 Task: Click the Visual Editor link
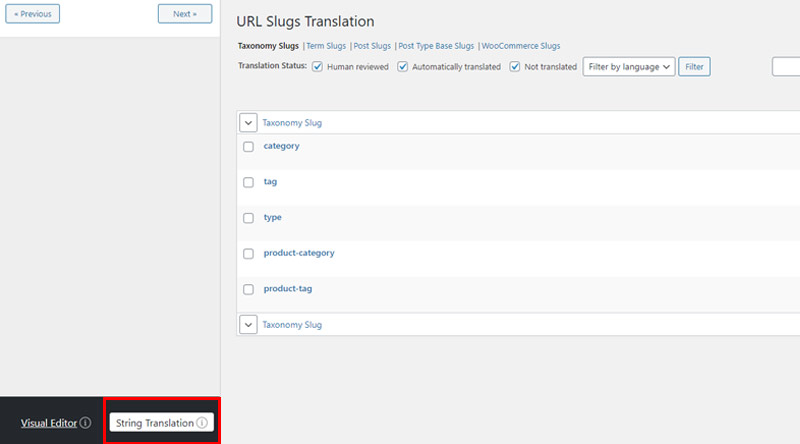tap(48, 423)
